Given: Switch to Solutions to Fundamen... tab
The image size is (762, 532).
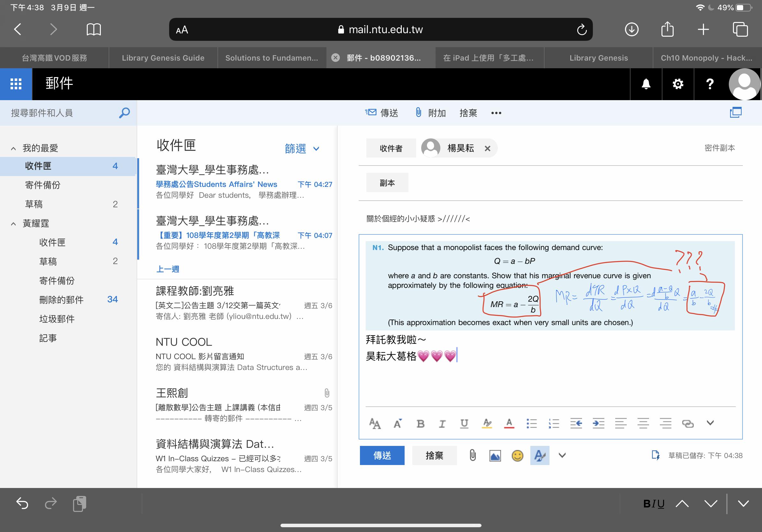Looking at the screenshot, I should point(272,58).
